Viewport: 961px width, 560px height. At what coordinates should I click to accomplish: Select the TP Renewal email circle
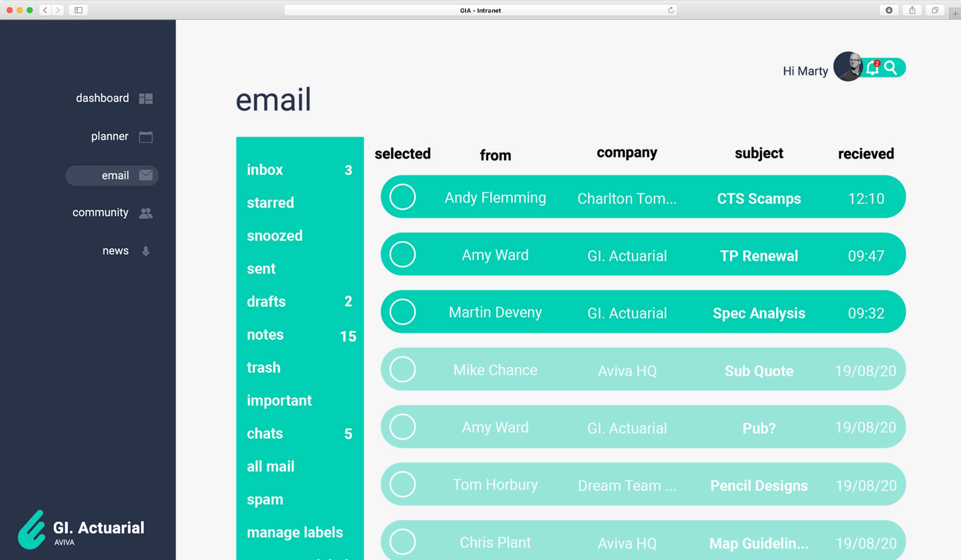(402, 254)
